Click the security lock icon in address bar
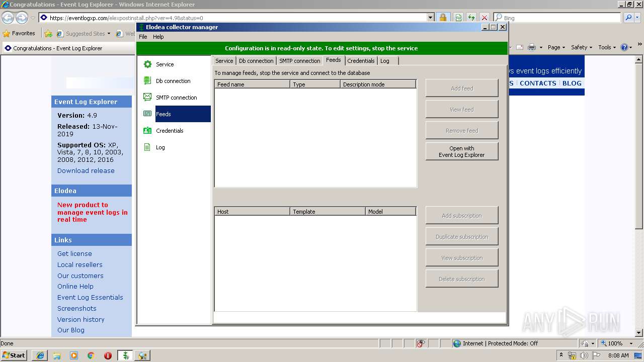 tap(443, 18)
